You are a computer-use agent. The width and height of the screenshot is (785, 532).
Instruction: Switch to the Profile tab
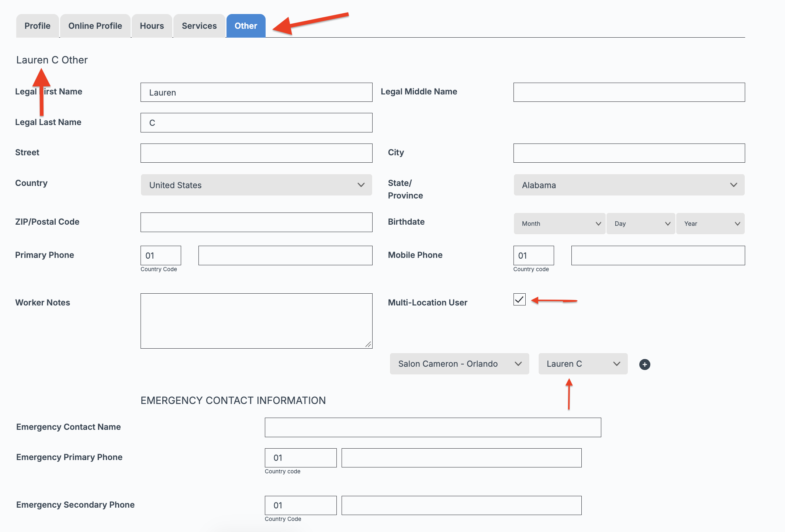click(x=38, y=26)
